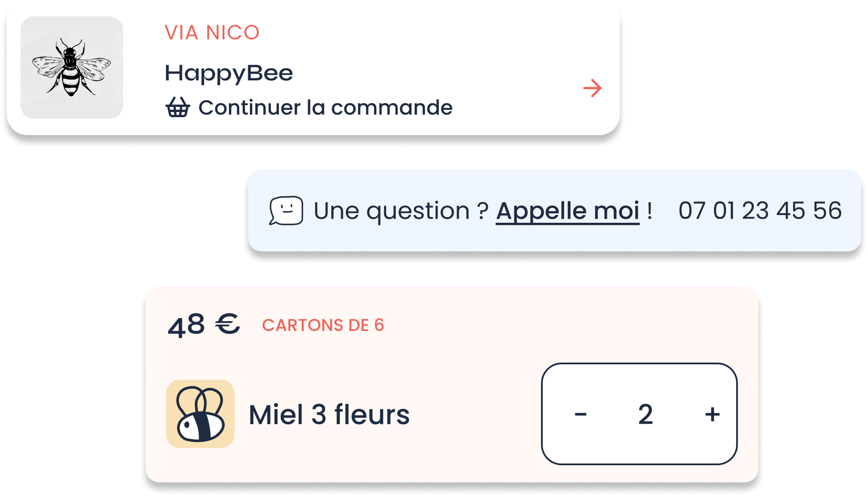Click the "Une question ?" text
This screenshot has height=496, width=868.
point(401,210)
